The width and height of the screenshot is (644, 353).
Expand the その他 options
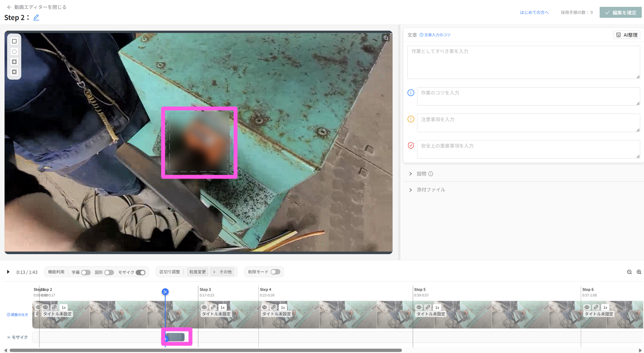pos(223,272)
